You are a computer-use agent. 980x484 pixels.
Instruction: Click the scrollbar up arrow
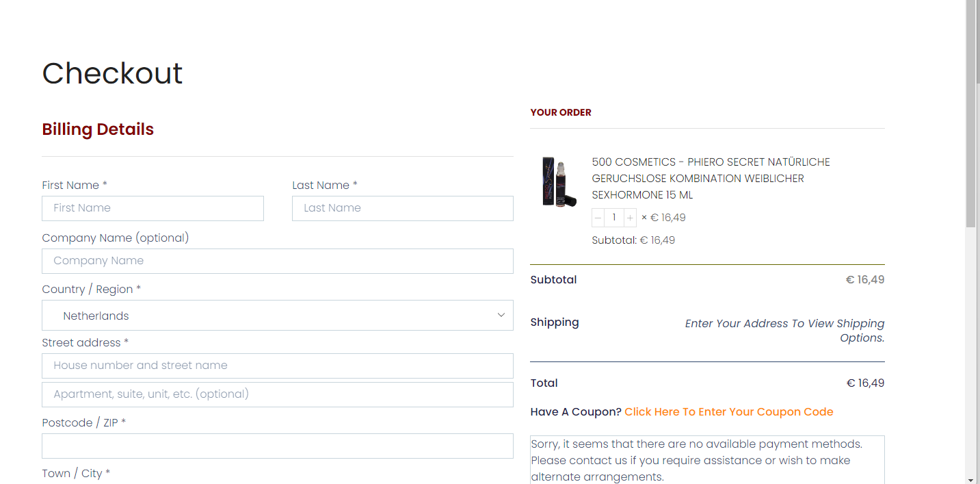pos(971,5)
